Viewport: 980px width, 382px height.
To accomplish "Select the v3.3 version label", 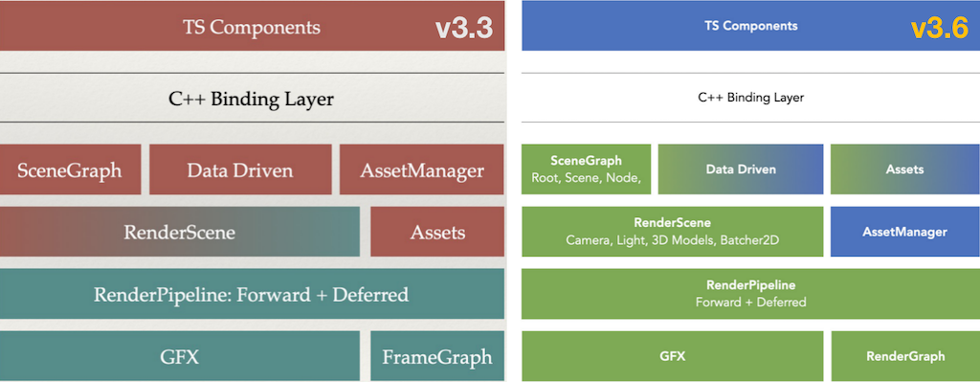I will pos(464,29).
